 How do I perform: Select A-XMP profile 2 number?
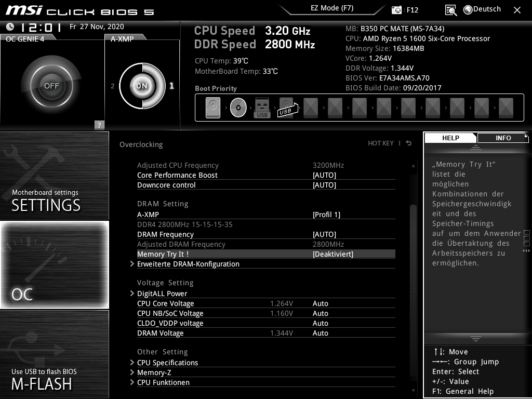(x=112, y=86)
